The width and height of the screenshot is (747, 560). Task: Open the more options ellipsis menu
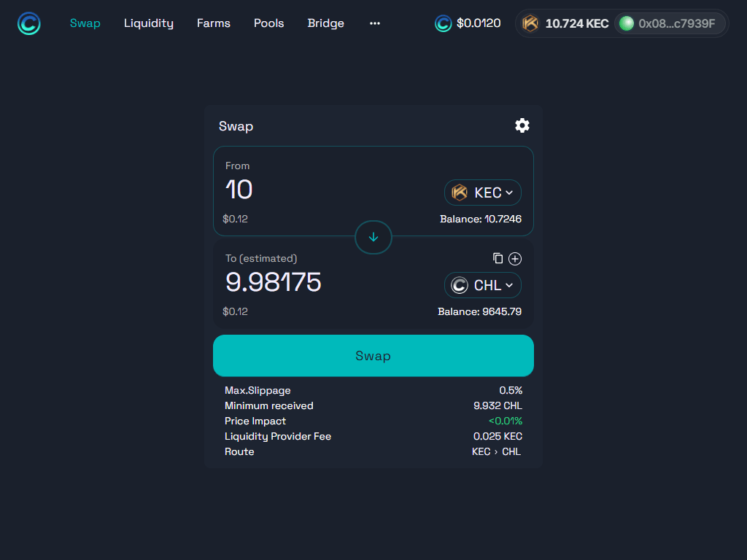[x=375, y=23]
